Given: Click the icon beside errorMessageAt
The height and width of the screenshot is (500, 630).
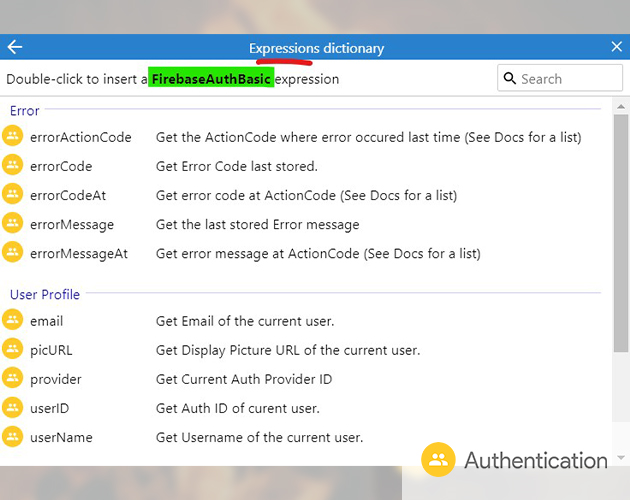Looking at the screenshot, I should [x=13, y=253].
